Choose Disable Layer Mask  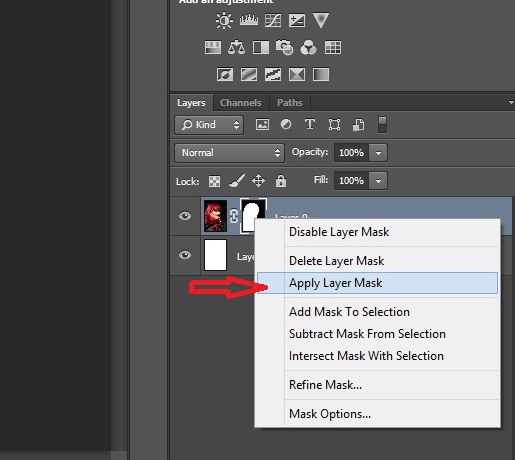click(377, 232)
